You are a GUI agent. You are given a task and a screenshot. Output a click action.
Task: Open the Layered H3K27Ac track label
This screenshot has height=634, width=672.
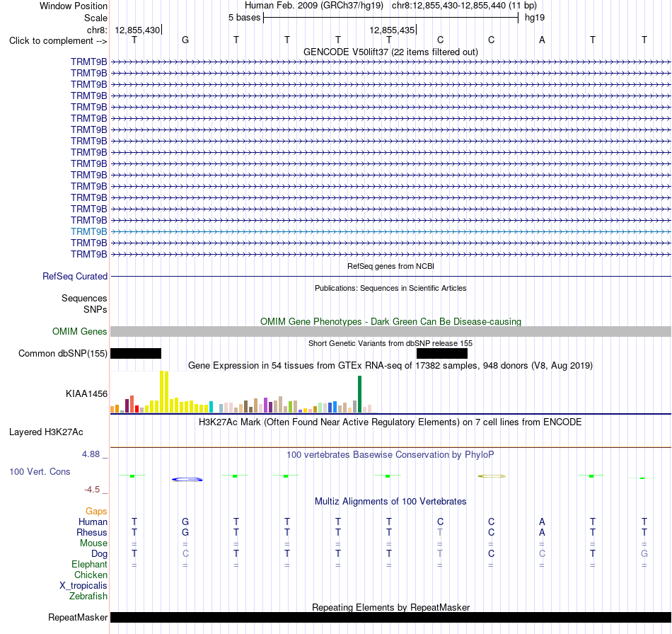tap(46, 432)
